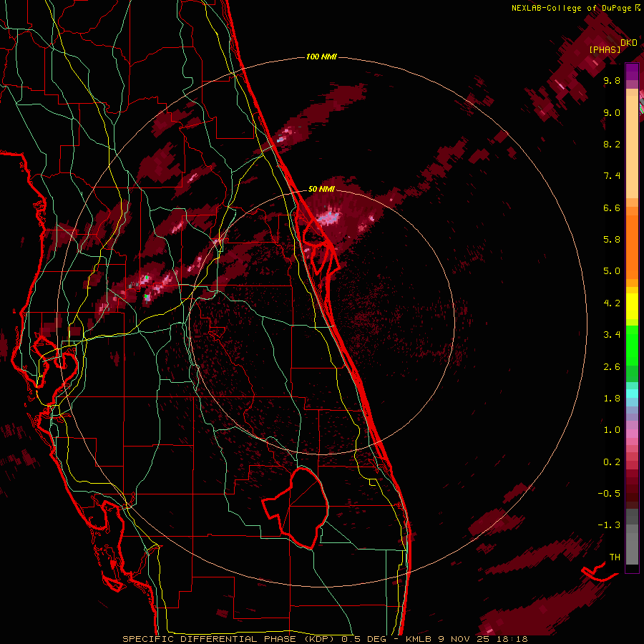This screenshot has height=644, width=644.
Task: Click the 8.2 legend value
Action: click(x=612, y=144)
